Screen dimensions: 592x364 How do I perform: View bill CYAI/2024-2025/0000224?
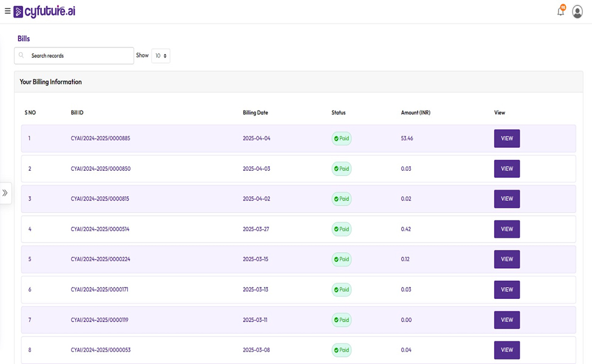506,259
